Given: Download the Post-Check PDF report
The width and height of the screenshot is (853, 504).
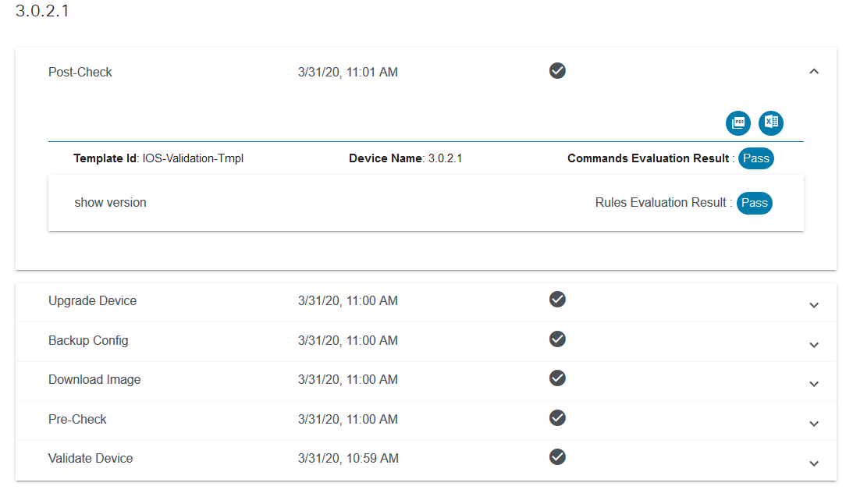Looking at the screenshot, I should click(x=737, y=122).
